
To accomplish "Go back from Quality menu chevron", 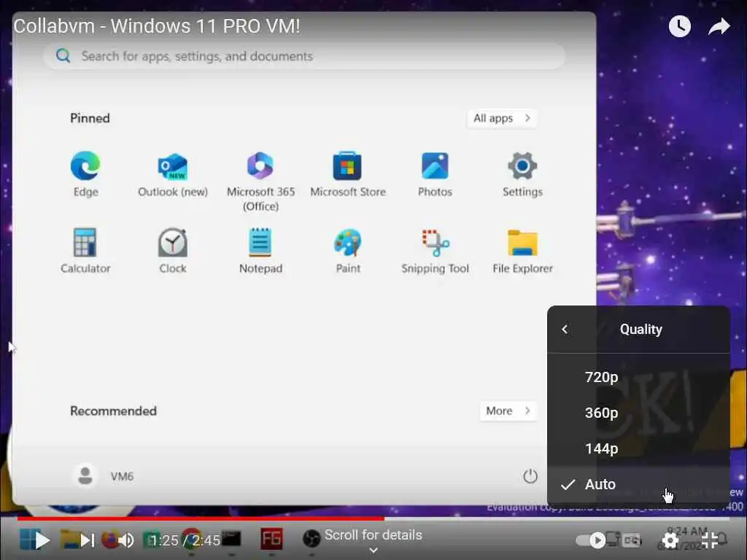I will click(565, 329).
